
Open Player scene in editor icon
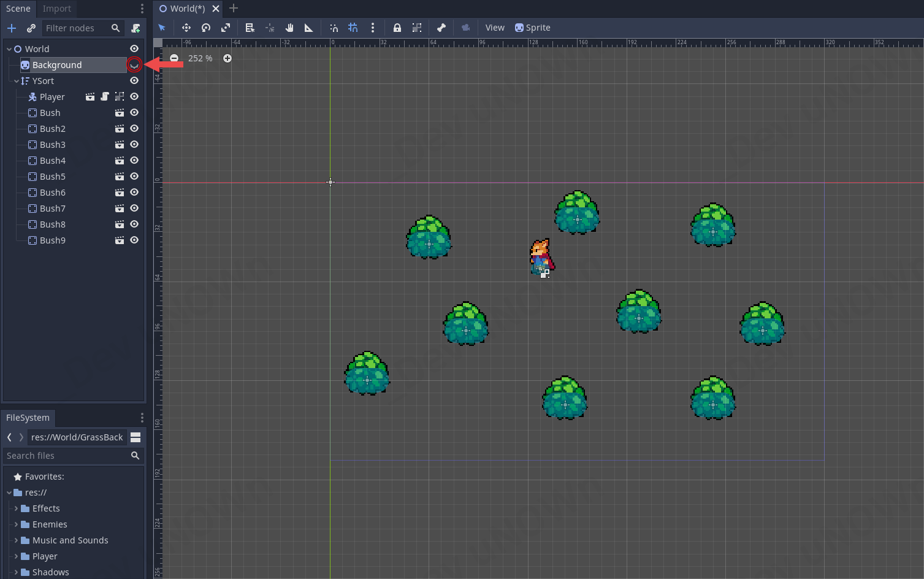point(90,96)
